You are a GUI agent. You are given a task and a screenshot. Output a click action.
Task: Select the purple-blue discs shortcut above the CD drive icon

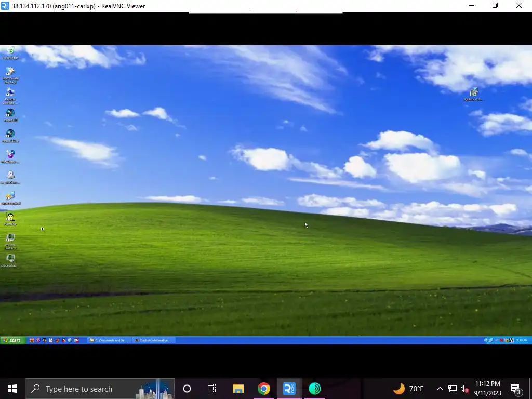pyautogui.click(x=10, y=157)
